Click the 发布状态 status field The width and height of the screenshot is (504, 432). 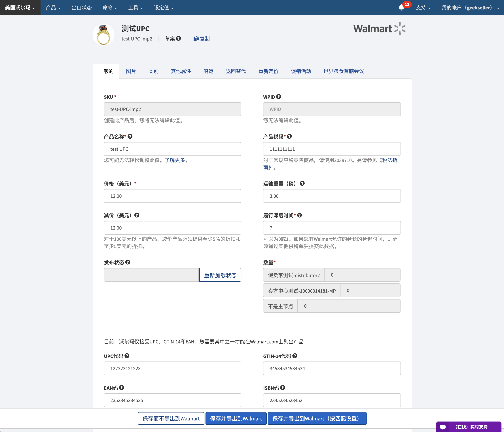pos(151,275)
